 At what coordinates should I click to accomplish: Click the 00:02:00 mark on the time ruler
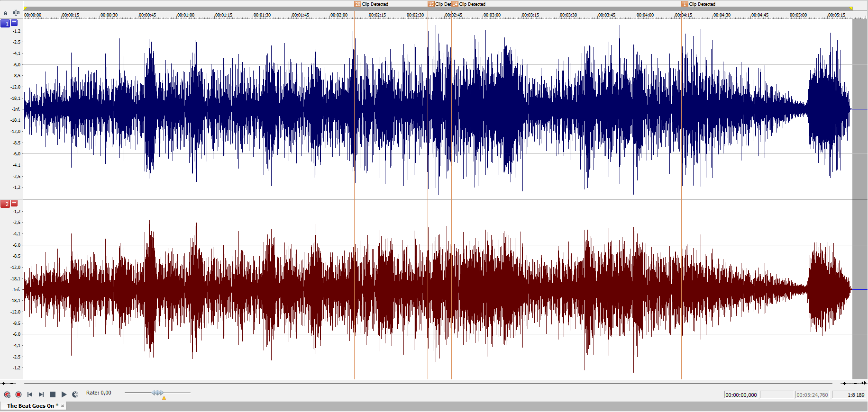tap(339, 15)
